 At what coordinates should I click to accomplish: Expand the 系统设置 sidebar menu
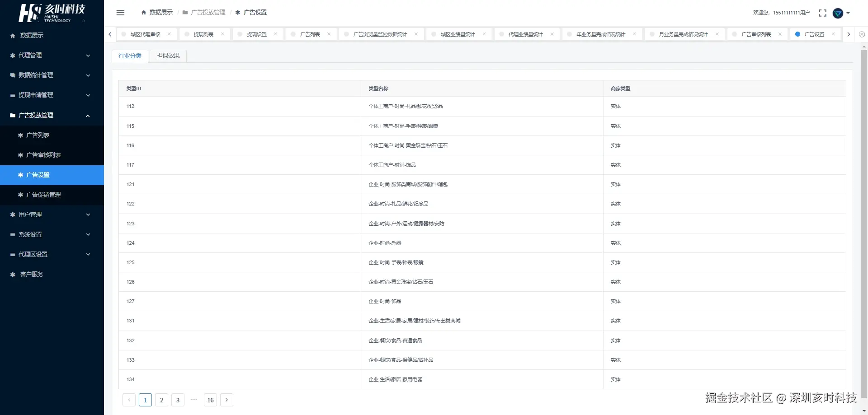[x=52, y=234]
